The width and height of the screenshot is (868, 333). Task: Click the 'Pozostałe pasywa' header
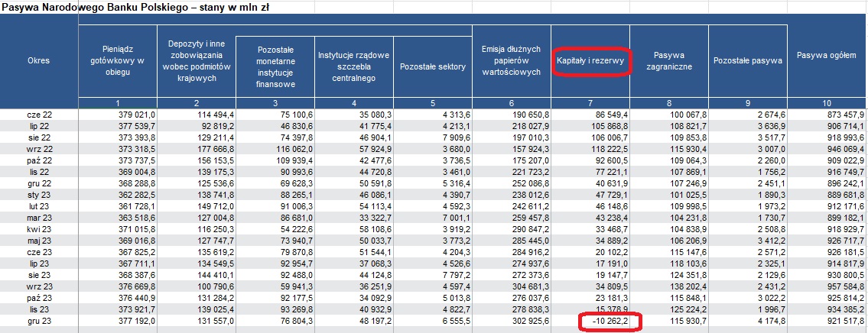coord(748,61)
